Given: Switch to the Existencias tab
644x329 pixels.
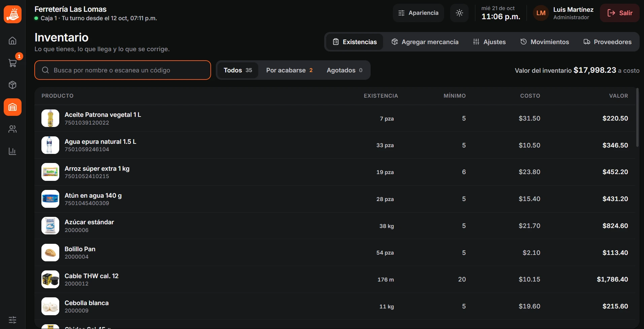Looking at the screenshot, I should point(354,42).
